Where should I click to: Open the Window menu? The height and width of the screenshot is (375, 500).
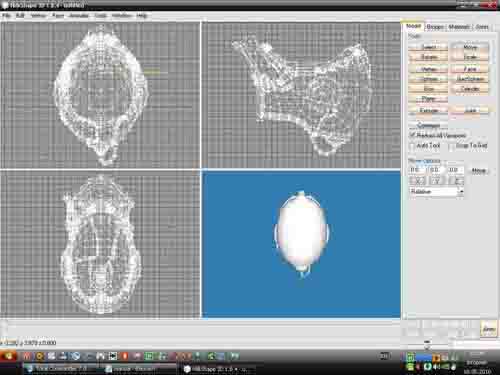click(121, 15)
